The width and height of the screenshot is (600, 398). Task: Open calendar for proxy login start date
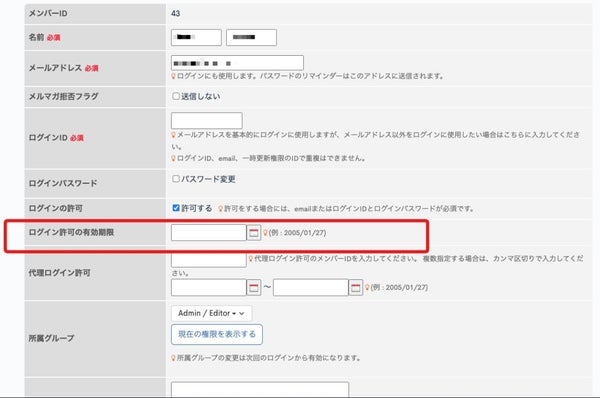(253, 287)
